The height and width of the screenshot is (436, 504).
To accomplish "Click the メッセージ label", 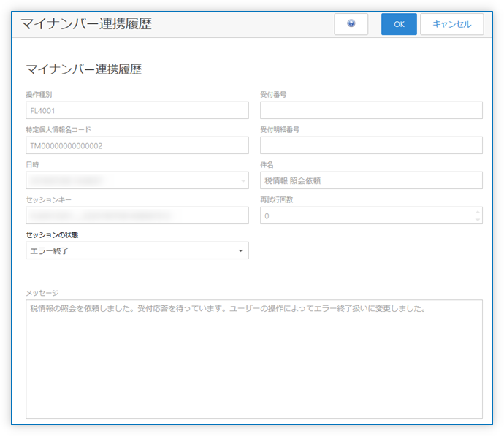I will pyautogui.click(x=42, y=293).
